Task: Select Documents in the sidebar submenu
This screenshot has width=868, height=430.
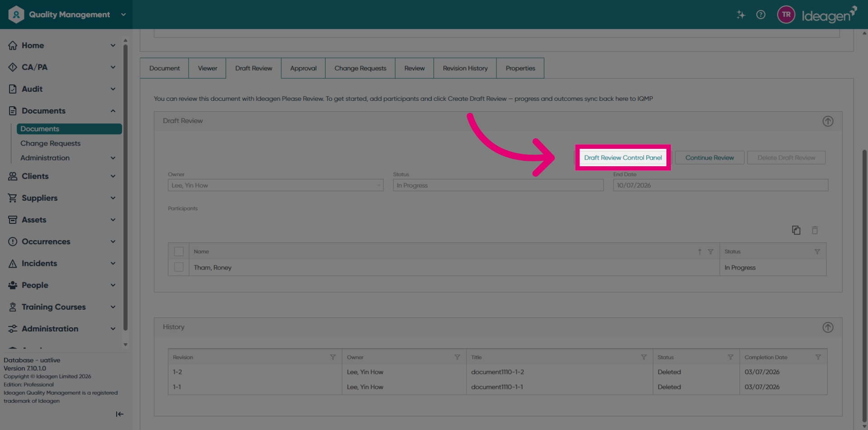Action: point(69,129)
